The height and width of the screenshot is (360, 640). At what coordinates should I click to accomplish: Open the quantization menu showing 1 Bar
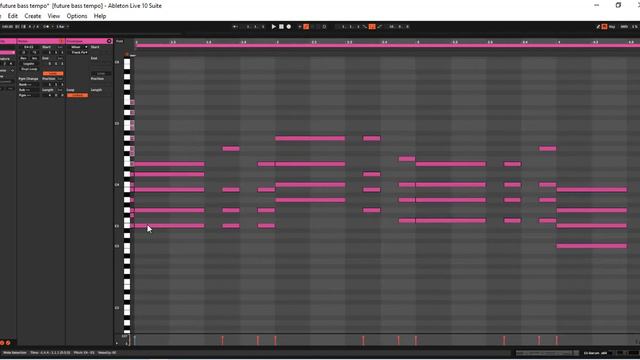coord(62,27)
